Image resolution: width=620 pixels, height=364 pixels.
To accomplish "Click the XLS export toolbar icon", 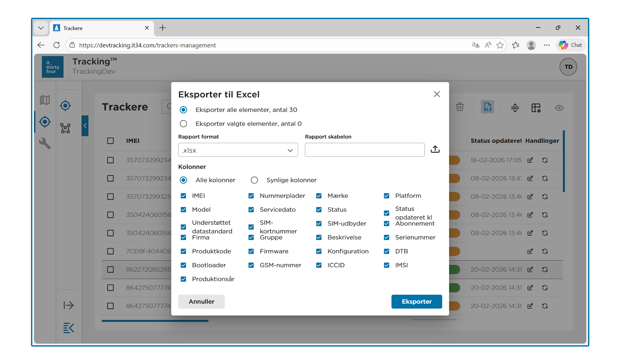I will click(487, 107).
